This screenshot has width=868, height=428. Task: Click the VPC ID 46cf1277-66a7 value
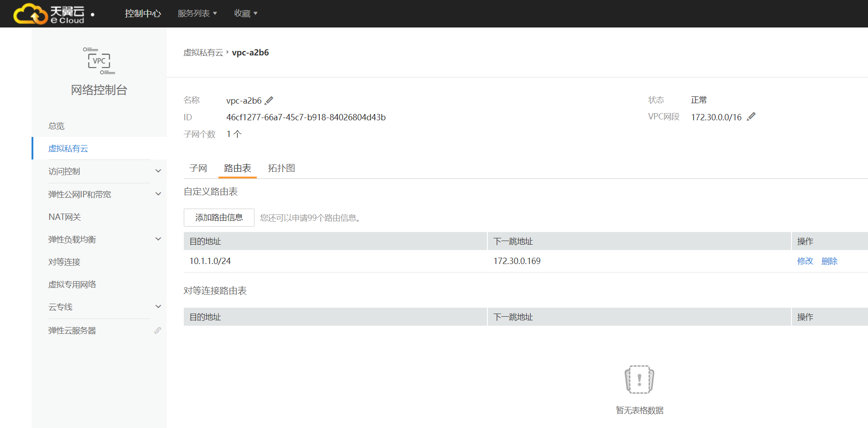306,117
